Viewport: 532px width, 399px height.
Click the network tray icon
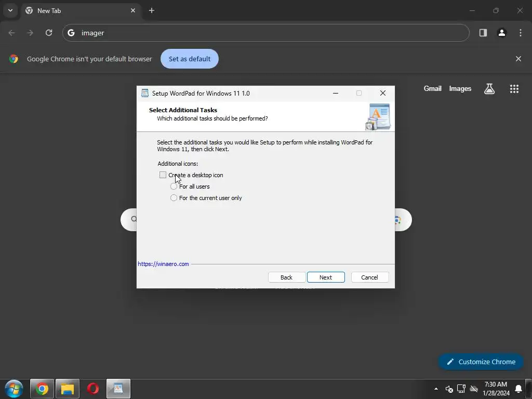(461, 389)
